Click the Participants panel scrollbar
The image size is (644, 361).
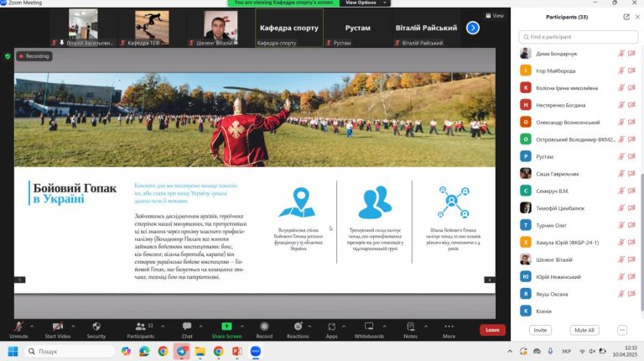pos(641,242)
